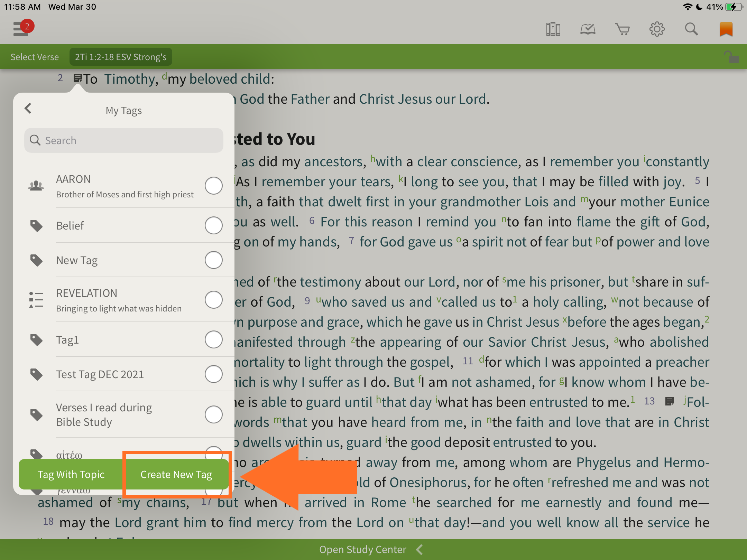This screenshot has width=747, height=560.
Task: Open the store cart icon
Action: click(x=622, y=29)
